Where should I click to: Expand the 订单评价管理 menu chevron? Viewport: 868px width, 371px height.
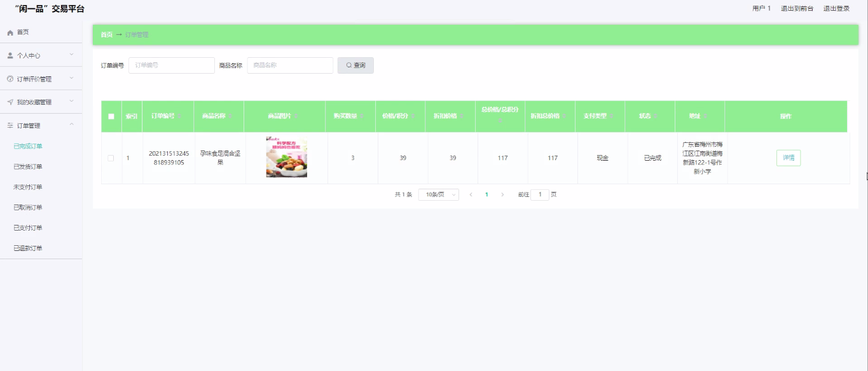click(72, 79)
